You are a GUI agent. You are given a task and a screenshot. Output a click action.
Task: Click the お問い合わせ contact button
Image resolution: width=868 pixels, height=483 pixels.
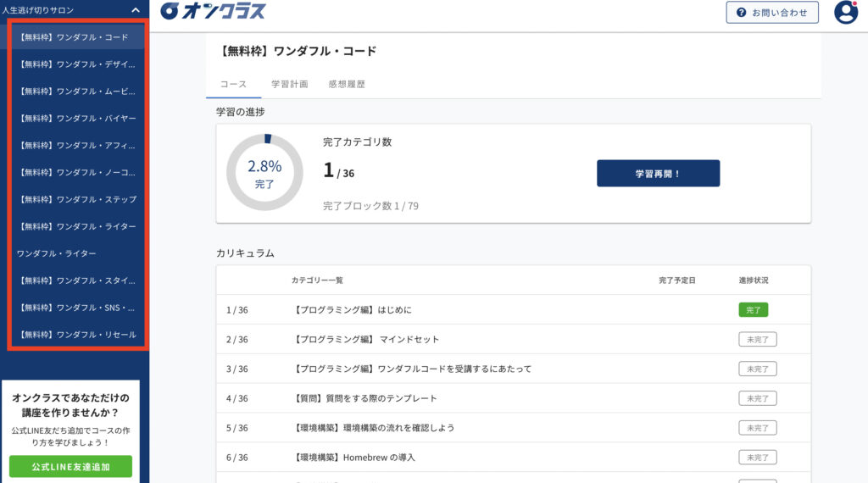(x=772, y=12)
